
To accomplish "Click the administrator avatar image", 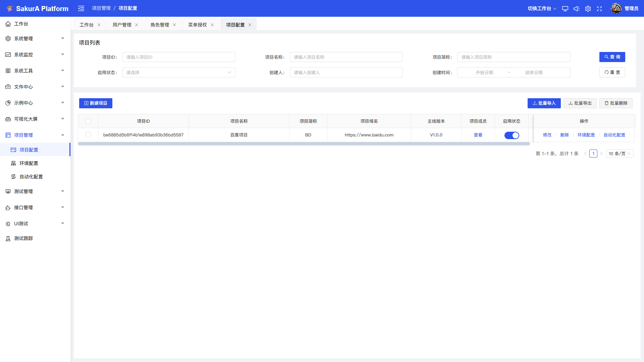I will (x=616, y=8).
